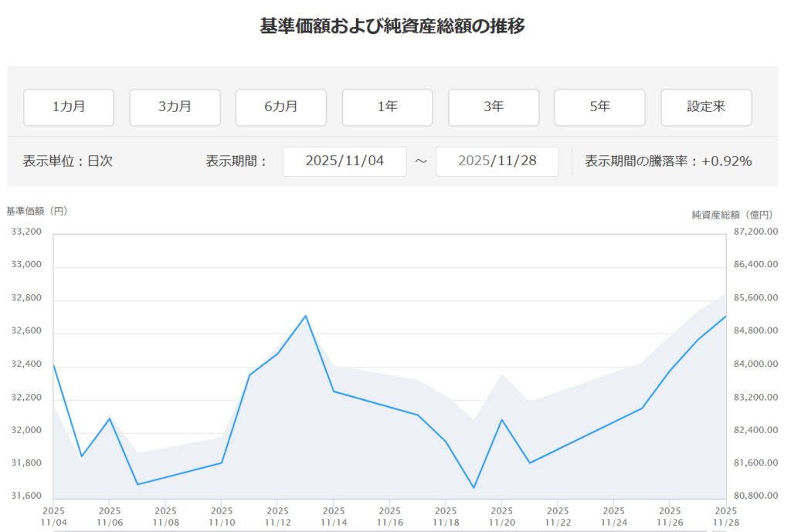
Task: Click the blue line spike on 11/20
Action: click(x=502, y=420)
